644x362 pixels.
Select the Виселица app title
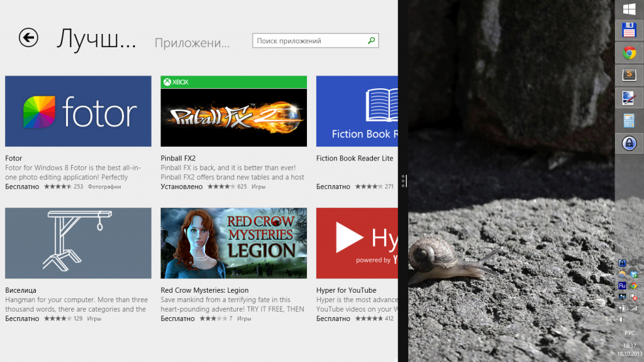(x=21, y=290)
